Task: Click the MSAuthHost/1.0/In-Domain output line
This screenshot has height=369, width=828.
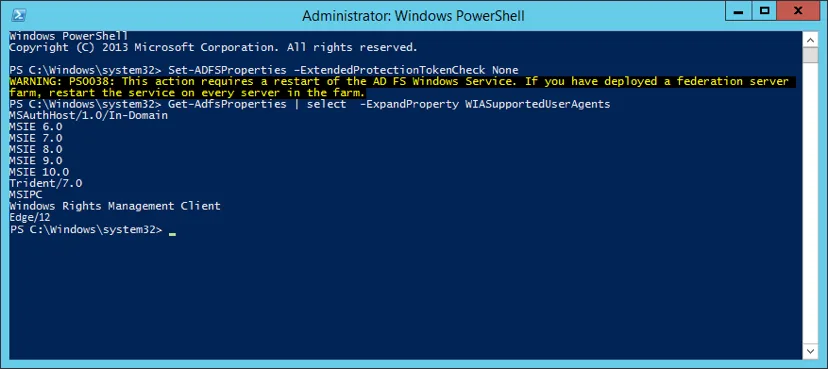Action: coord(89,116)
